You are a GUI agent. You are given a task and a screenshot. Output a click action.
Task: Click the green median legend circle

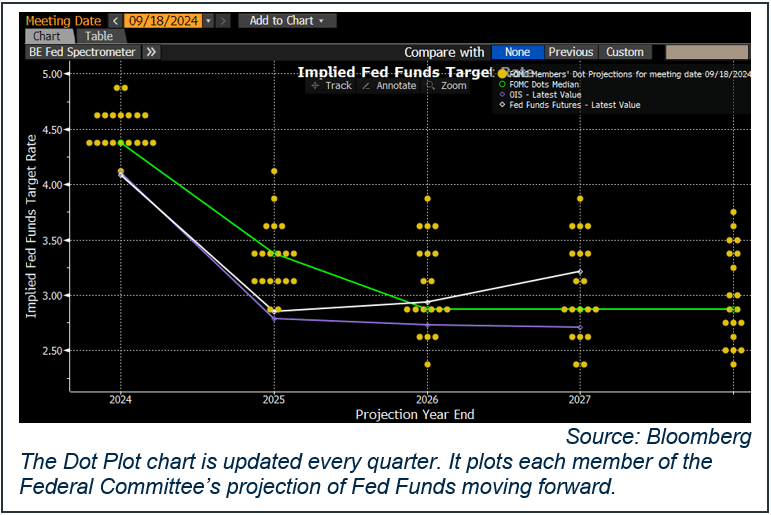tap(502, 85)
